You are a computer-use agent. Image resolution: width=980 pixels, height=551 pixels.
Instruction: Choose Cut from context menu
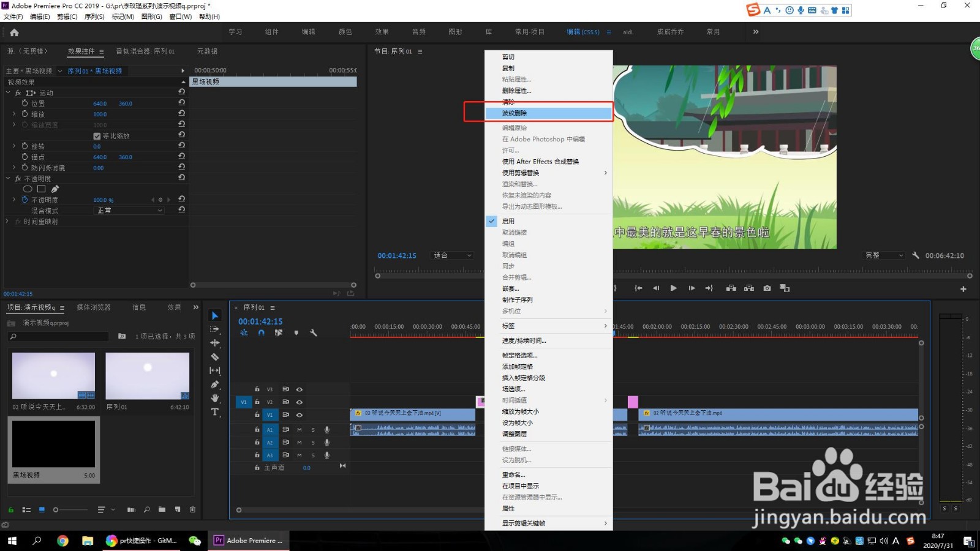(x=549, y=57)
